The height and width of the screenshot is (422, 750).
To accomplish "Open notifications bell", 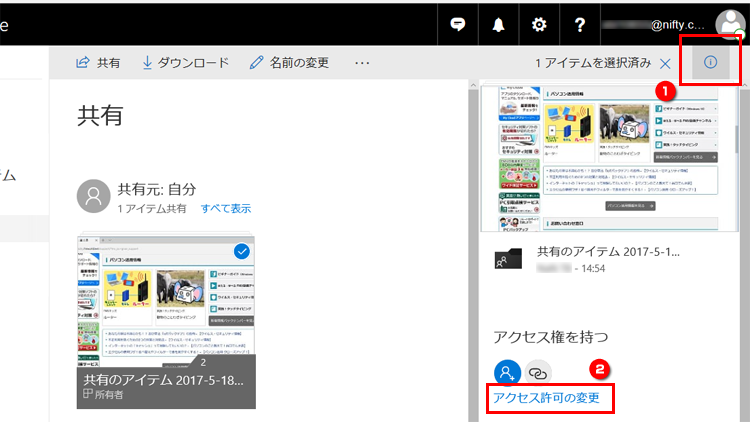I will point(498,24).
